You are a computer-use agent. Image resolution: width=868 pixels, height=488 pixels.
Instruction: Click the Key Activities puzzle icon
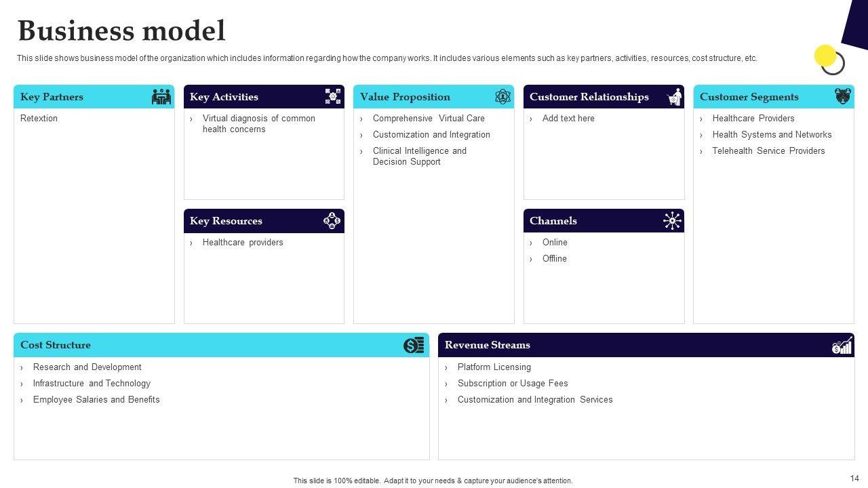point(333,97)
